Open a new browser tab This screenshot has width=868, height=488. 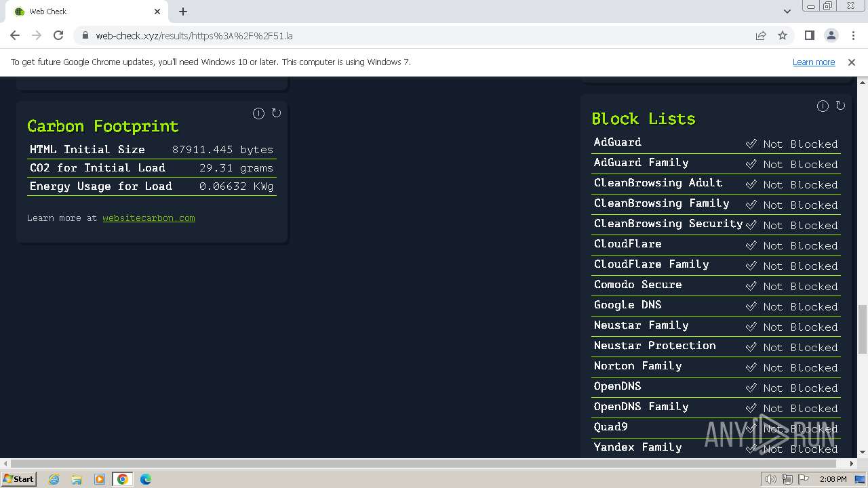pos(183,12)
